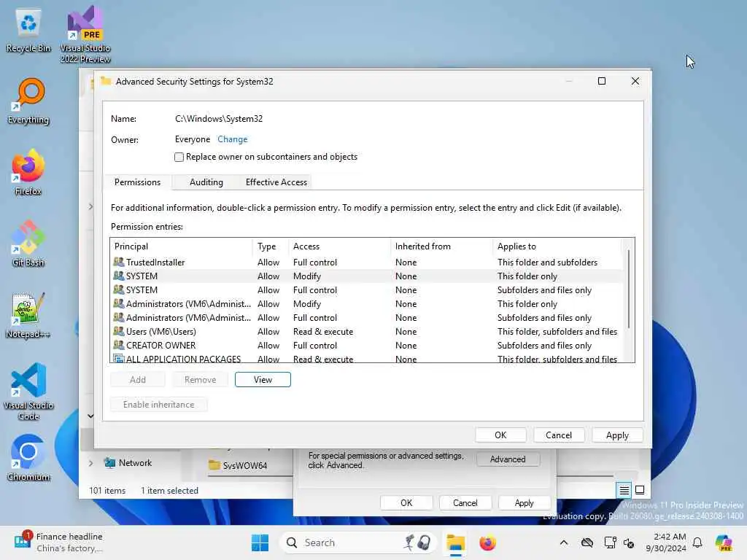This screenshot has height=560, width=747.
Task: Click the taskbar Search box
Action: pyautogui.click(x=357, y=542)
